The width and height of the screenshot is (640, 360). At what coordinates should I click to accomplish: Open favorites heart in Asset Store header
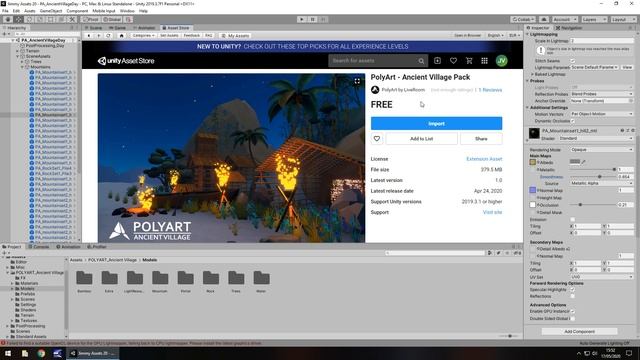click(453, 60)
